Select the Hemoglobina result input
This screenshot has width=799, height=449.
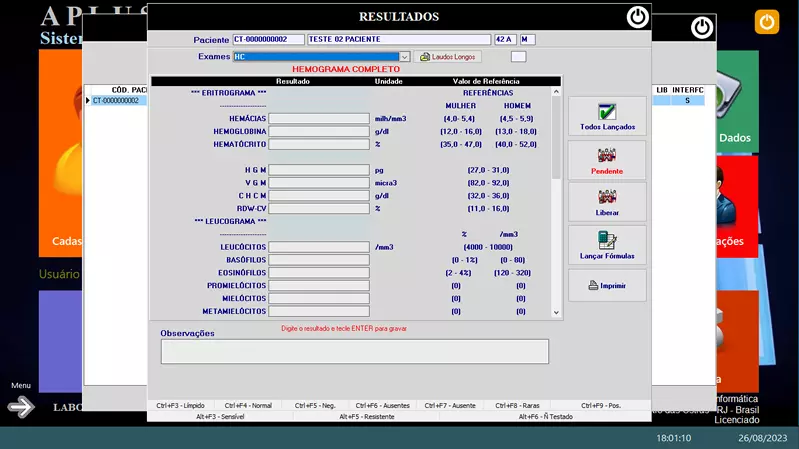(318, 132)
